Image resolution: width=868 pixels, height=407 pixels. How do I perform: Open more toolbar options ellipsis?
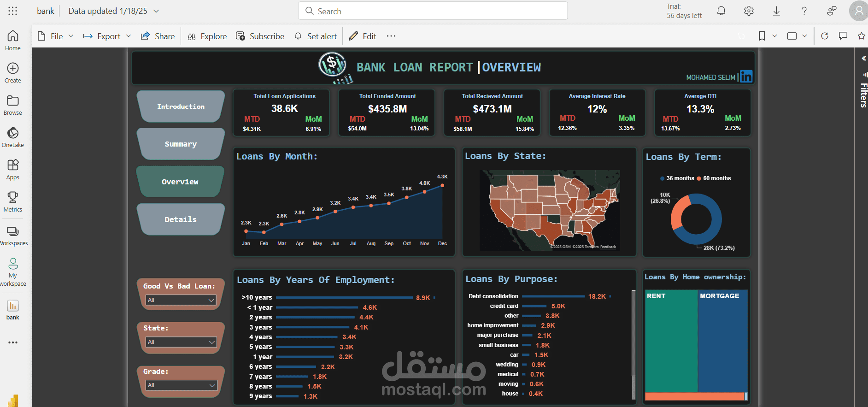pyautogui.click(x=391, y=36)
